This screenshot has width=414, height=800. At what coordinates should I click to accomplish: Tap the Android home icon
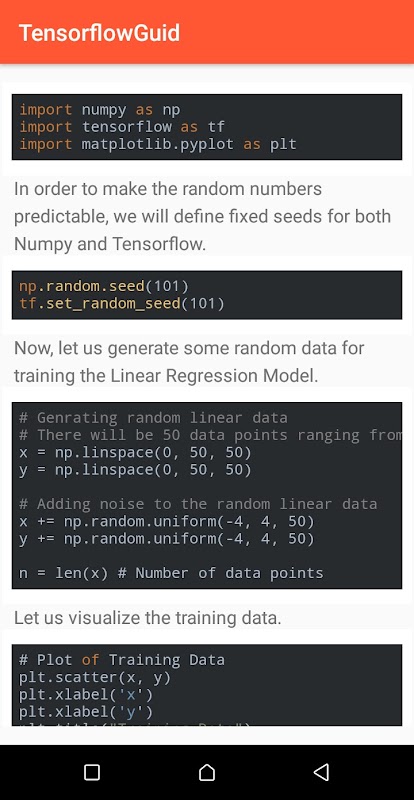pos(207,772)
